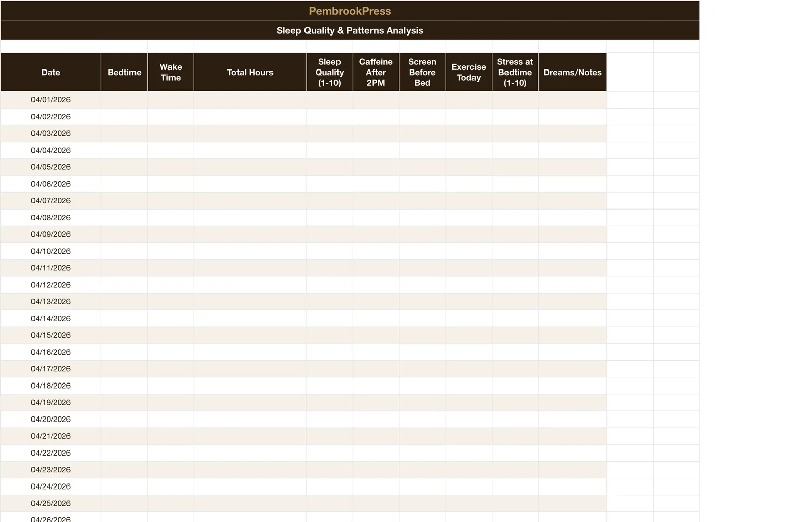Click the Total Hours cell for 04/22/2026
Screen dimensions: 812x522
point(250,453)
